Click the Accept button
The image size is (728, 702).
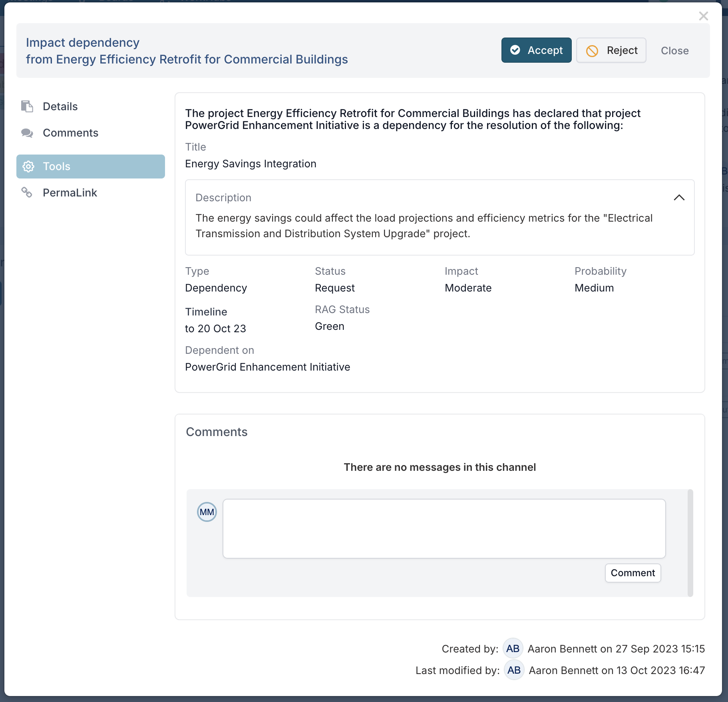(536, 50)
